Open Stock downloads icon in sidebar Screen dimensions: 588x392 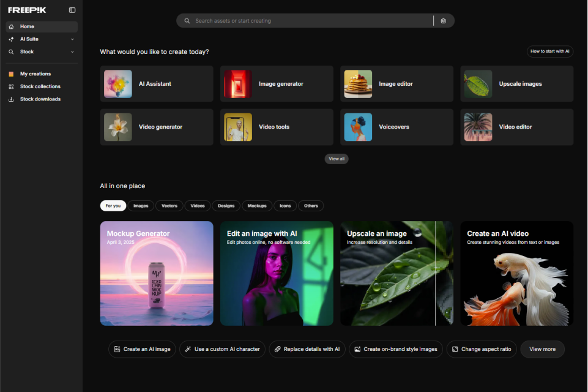pos(11,99)
